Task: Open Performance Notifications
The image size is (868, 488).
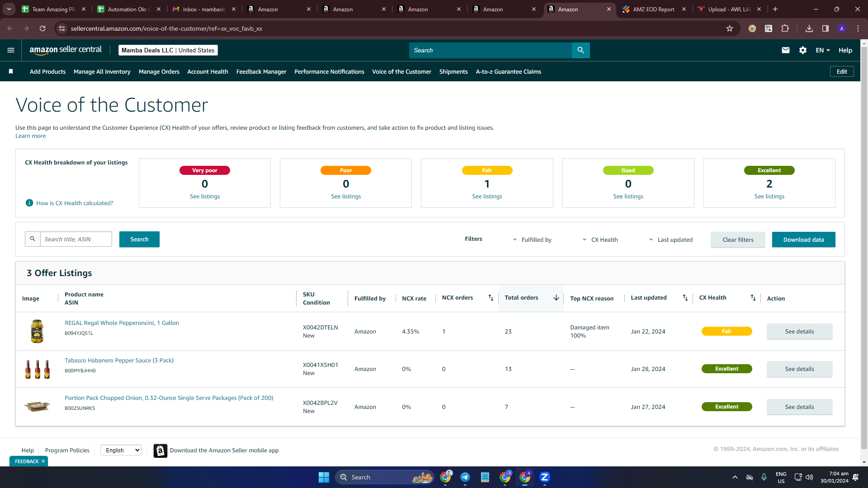Action: click(x=329, y=71)
